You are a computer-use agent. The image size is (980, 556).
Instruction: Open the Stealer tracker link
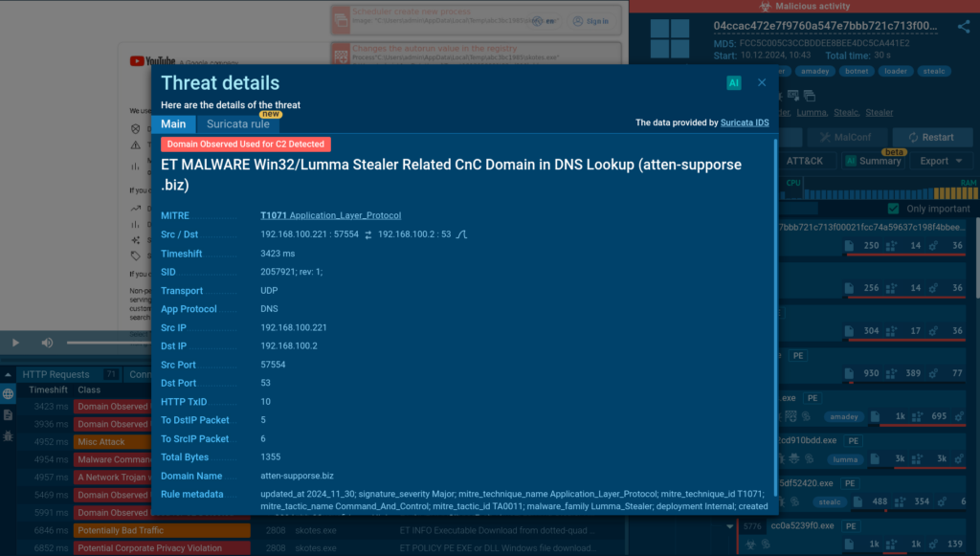(x=879, y=113)
